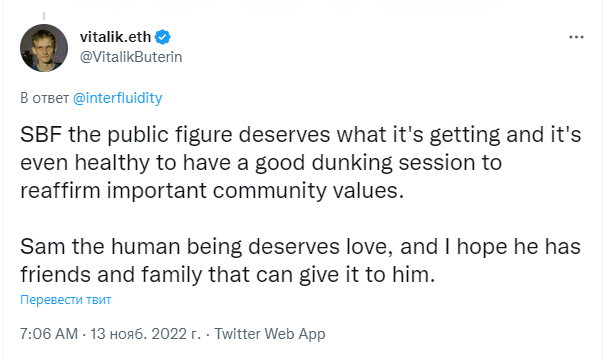Open the vitalik.eth display name
Screen dimensions: 609x360
[x=115, y=37]
